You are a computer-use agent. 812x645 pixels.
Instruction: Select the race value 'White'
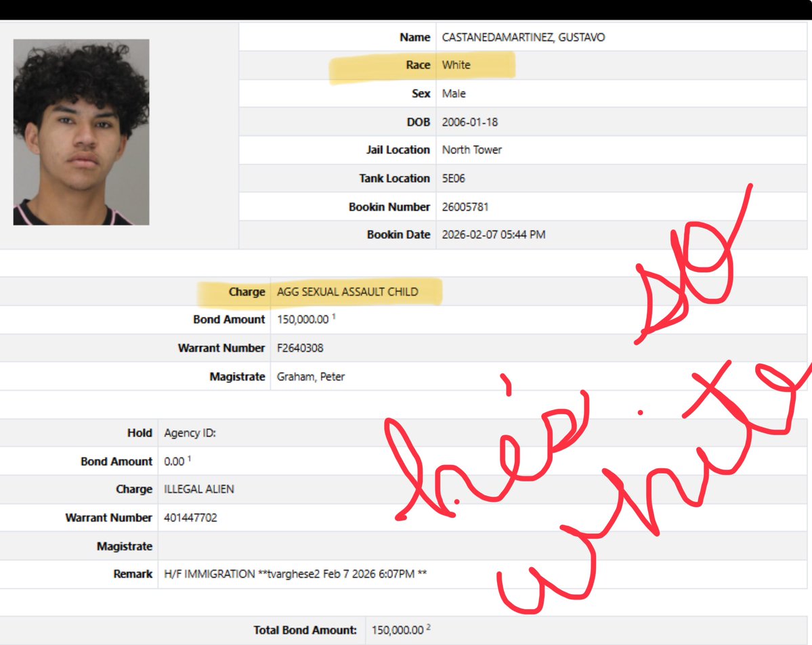click(x=456, y=65)
